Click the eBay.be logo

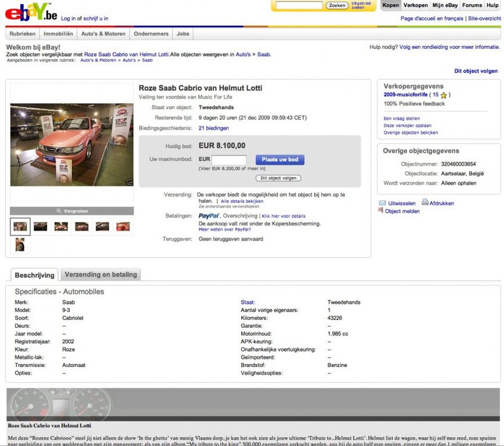tap(31, 12)
